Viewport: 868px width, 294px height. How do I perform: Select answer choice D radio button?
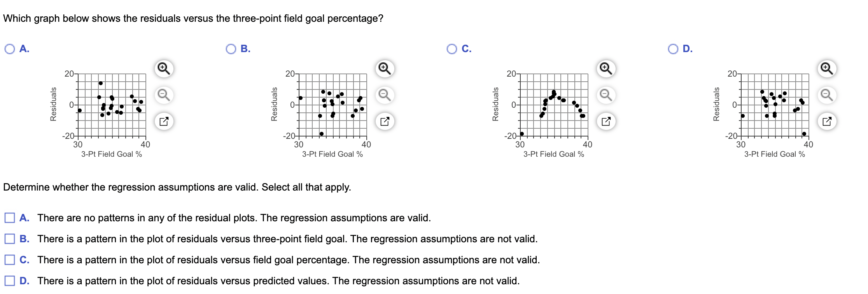[x=672, y=48]
